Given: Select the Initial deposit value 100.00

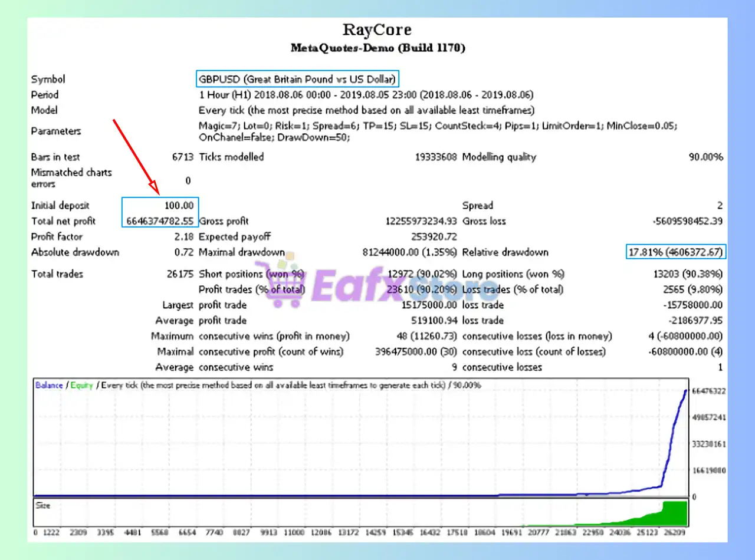Looking at the screenshot, I should (179, 206).
